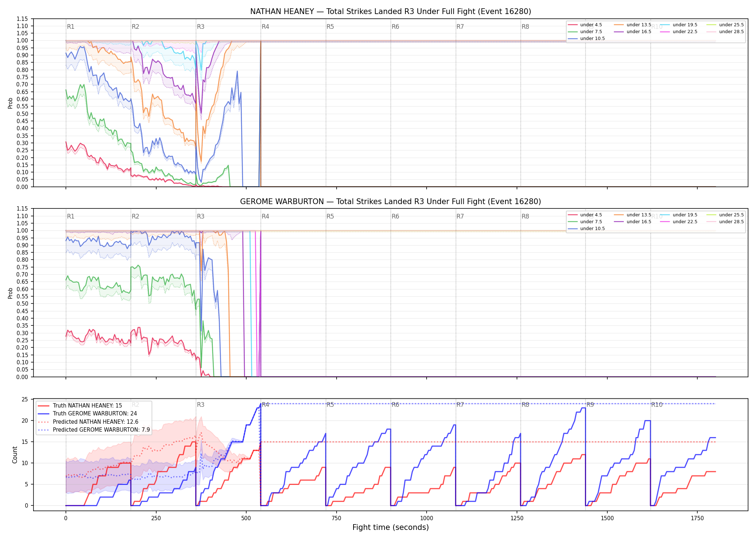
Task: Click the R6 round marker in Warburton chart
Action: tap(395, 216)
